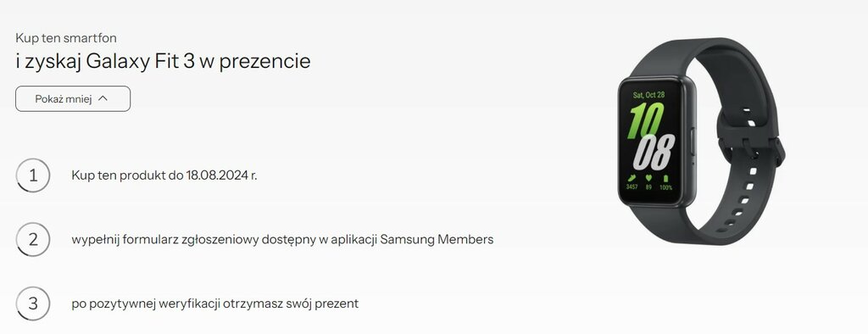Click the Galaxy Fit 3 watch screen
Screen dimensions: 868x334
pos(653,141)
